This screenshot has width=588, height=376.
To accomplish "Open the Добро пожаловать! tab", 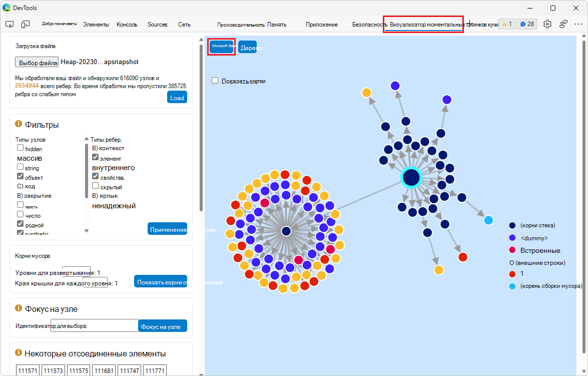I will click(x=59, y=24).
